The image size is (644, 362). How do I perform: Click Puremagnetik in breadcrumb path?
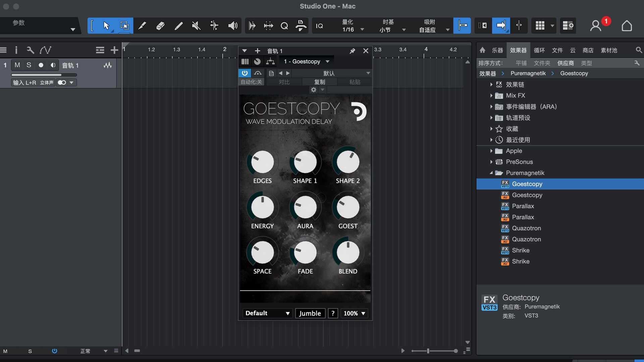[528, 73]
